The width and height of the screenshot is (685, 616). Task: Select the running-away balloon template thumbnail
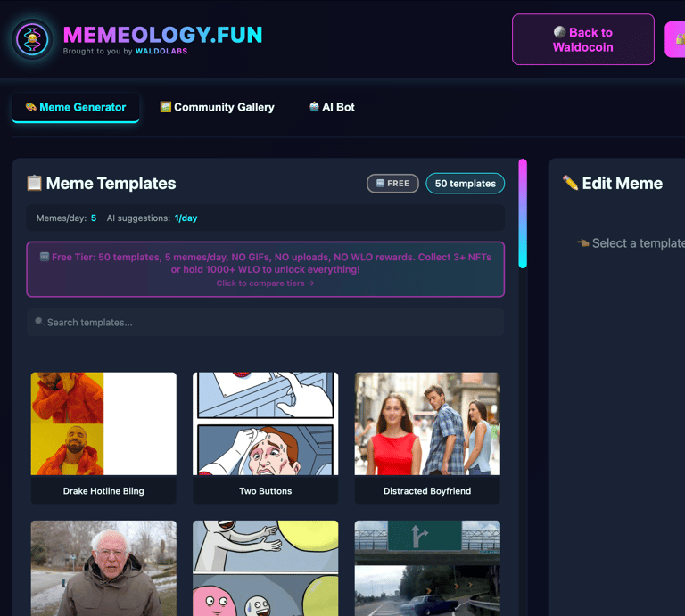[x=265, y=568]
